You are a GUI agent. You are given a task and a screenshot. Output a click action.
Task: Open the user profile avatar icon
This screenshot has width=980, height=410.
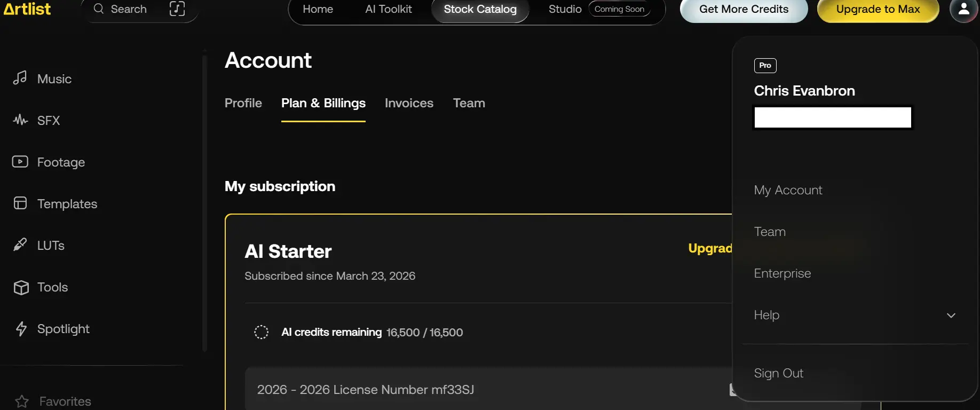[963, 10]
